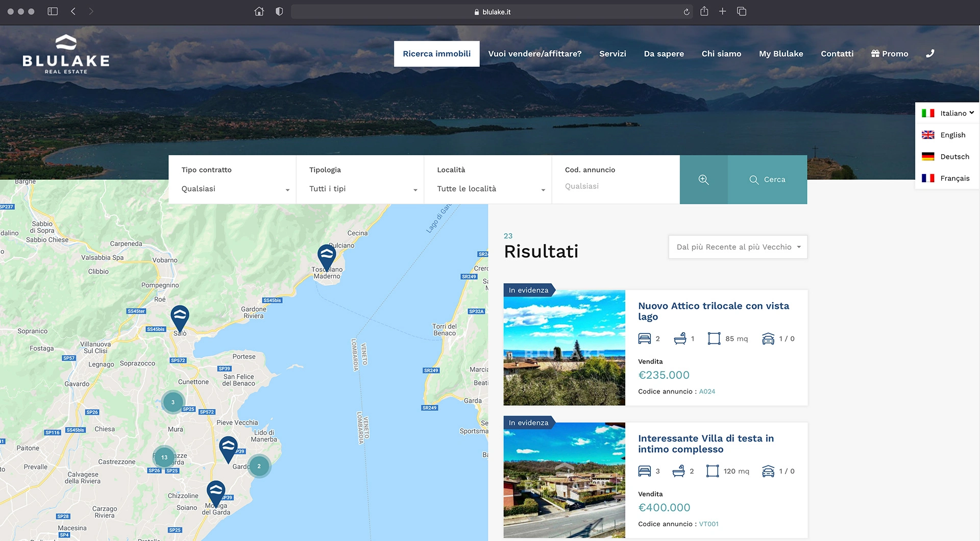Click the Cod. annuncio input field
Image resolution: width=980 pixels, height=541 pixels.
click(616, 186)
